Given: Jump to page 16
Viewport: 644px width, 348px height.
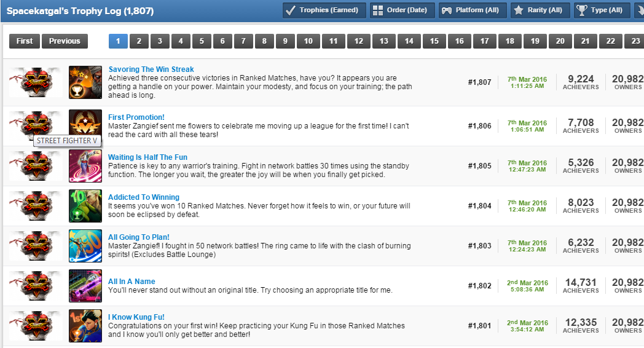Looking at the screenshot, I should [460, 41].
